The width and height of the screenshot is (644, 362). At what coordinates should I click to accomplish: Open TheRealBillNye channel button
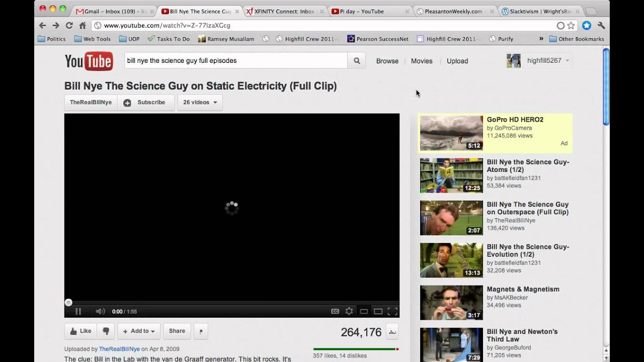coord(91,102)
